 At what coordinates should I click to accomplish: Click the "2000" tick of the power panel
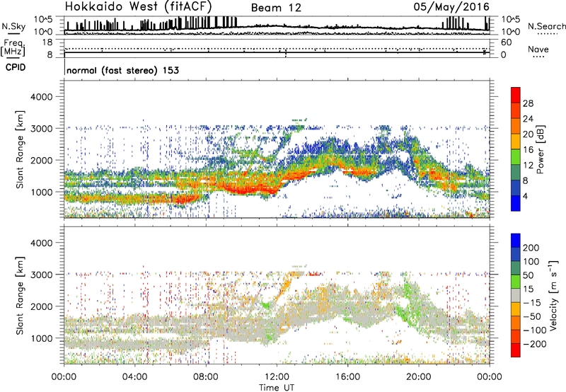42,160
